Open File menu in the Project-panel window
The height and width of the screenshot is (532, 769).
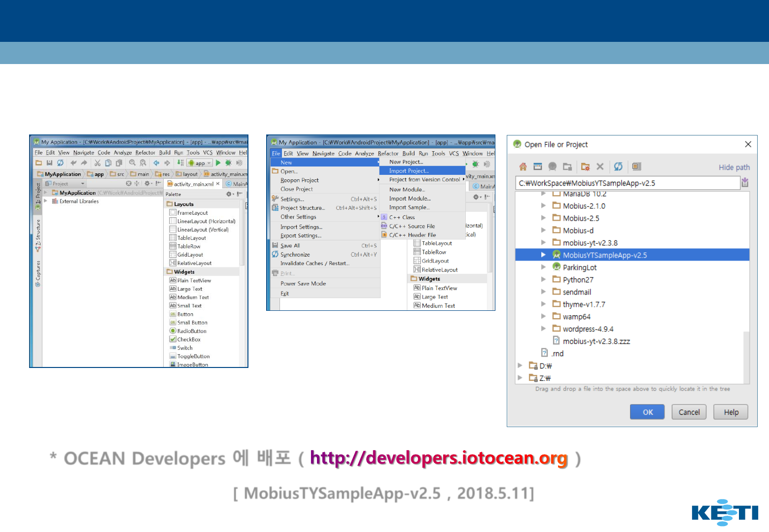tap(38, 153)
